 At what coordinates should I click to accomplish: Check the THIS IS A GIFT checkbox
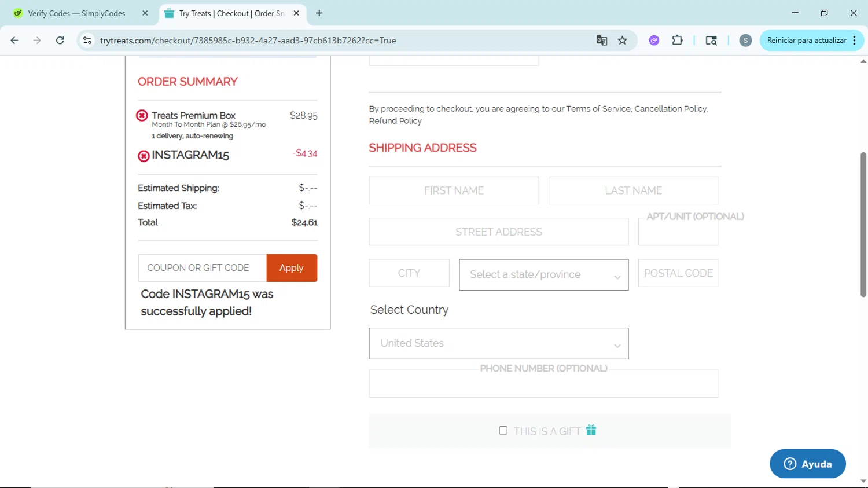tap(503, 430)
